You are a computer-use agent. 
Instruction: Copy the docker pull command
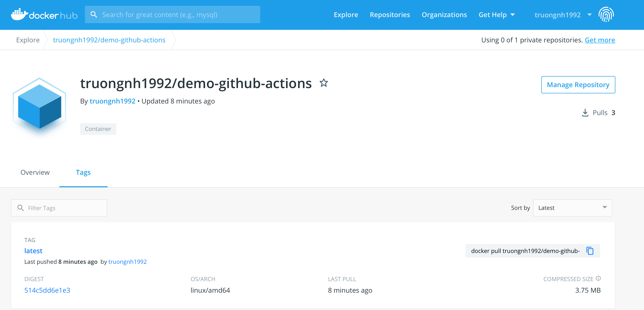[590, 251]
